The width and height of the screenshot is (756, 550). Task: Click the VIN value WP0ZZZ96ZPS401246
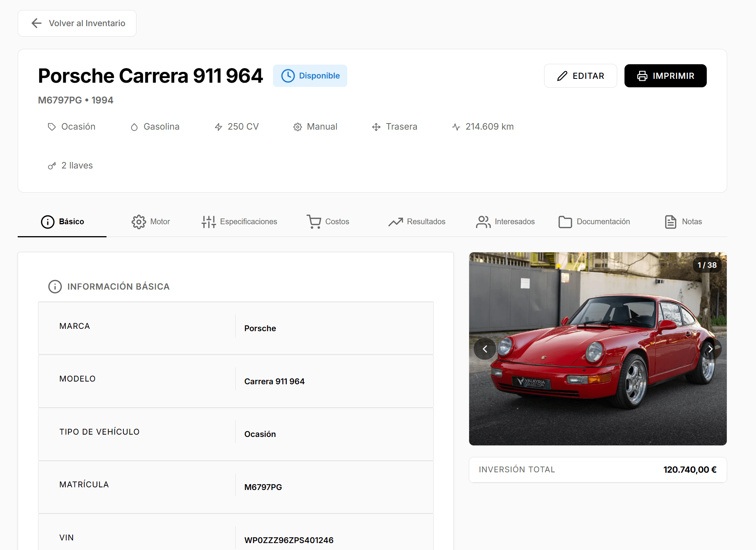point(289,540)
